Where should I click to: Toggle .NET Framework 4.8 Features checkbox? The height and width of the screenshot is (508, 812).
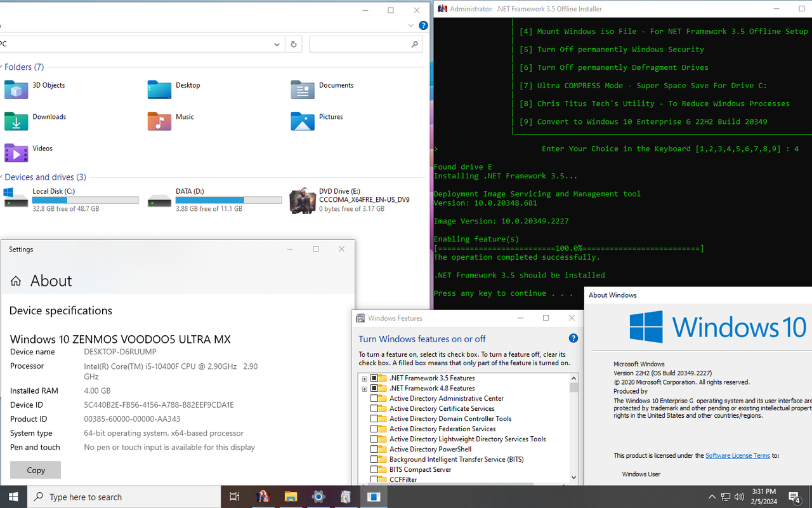[x=374, y=389]
